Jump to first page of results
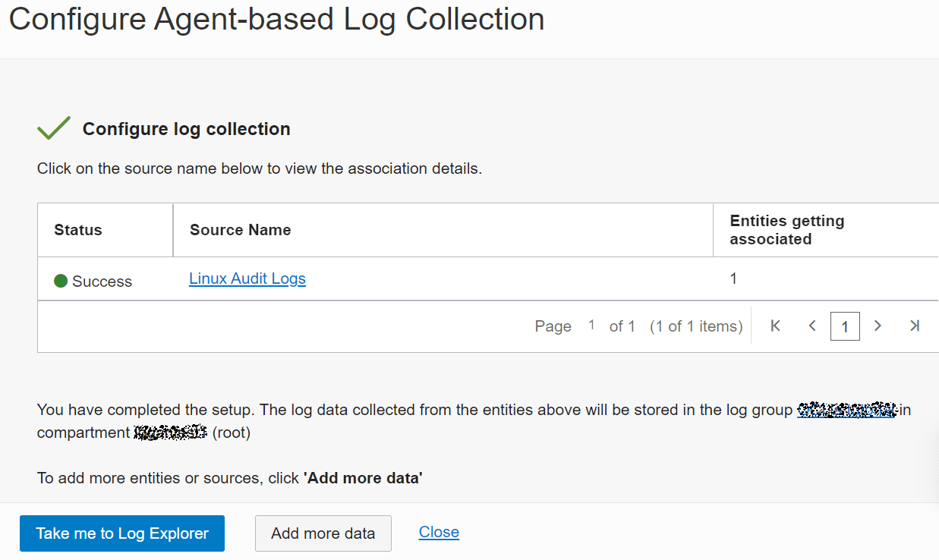 pyautogui.click(x=775, y=326)
